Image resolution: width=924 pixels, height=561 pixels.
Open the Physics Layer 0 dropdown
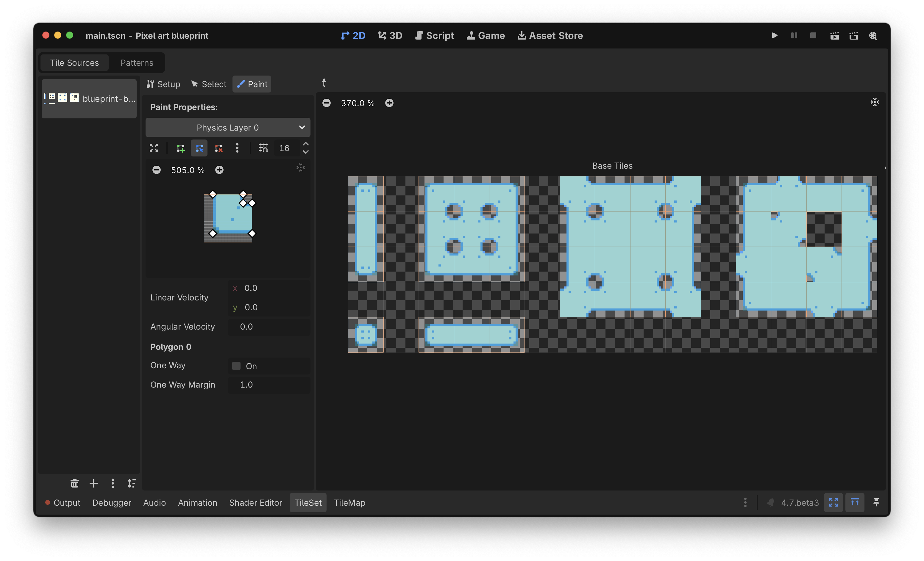click(228, 127)
